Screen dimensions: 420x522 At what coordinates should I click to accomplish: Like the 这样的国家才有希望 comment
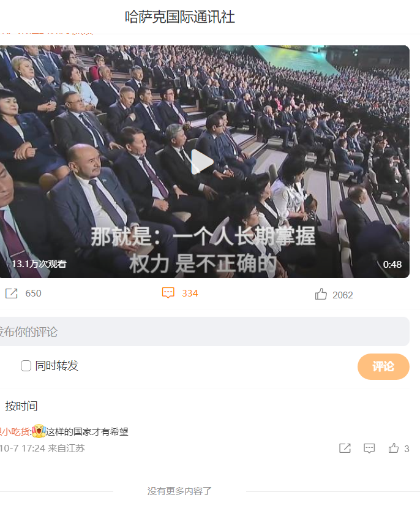(x=394, y=448)
